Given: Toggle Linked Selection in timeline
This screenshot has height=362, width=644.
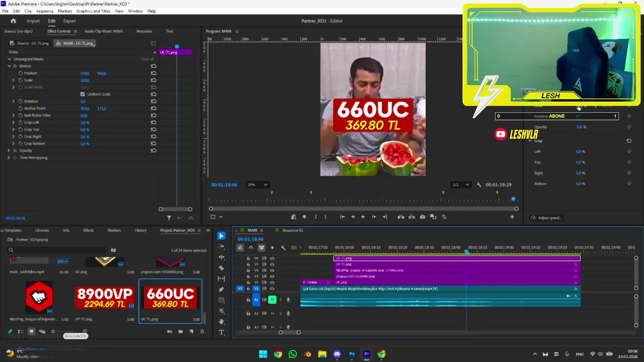Looking at the screenshot, I should click(261, 247).
